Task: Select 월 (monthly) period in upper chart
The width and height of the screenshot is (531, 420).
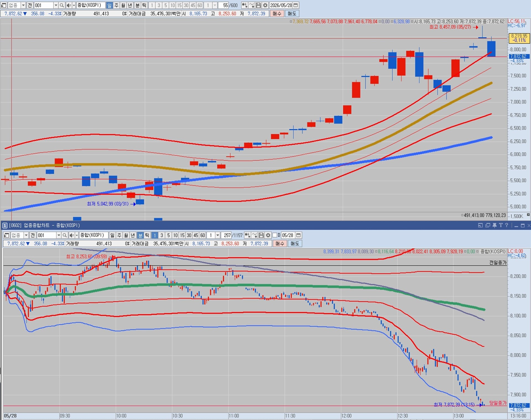Action: click(x=123, y=5)
